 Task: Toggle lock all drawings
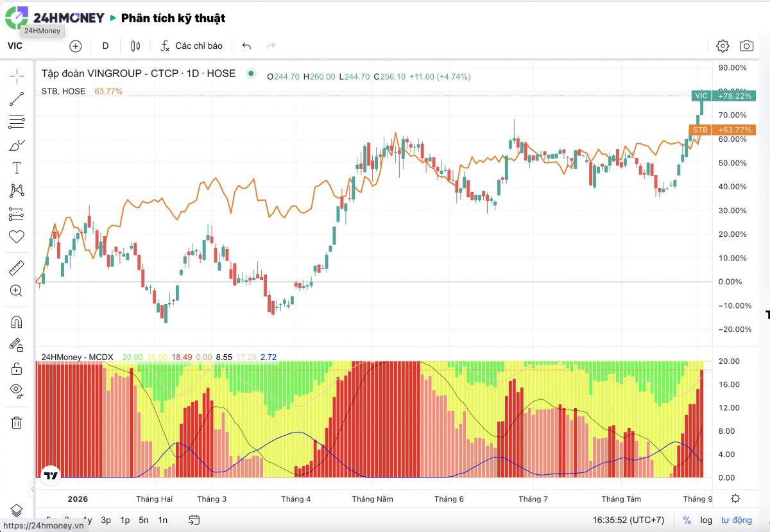(17, 368)
